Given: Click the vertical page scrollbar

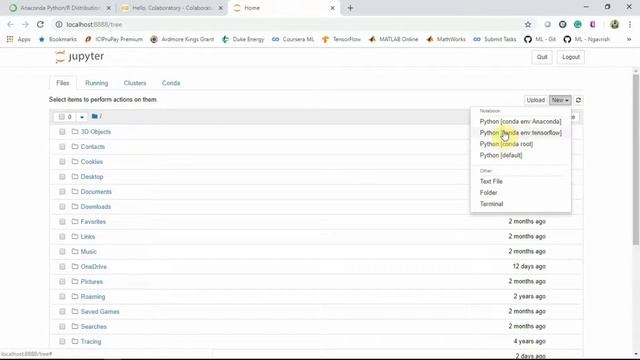Looking at the screenshot, I should (x=636, y=160).
